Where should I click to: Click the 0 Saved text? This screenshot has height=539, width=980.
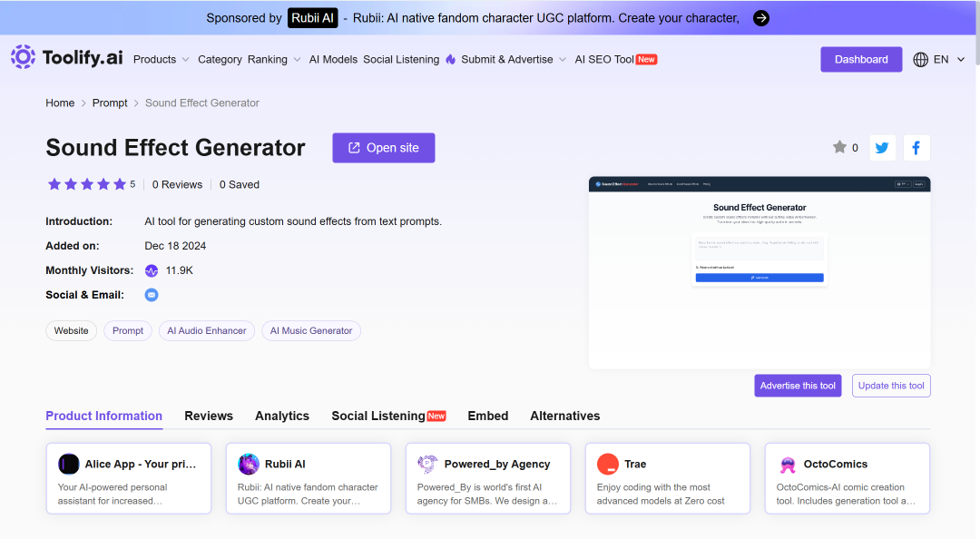pos(240,184)
